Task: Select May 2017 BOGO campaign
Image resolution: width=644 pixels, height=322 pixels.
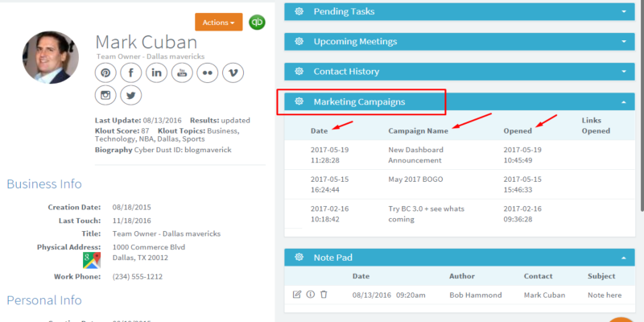Action: click(x=415, y=180)
